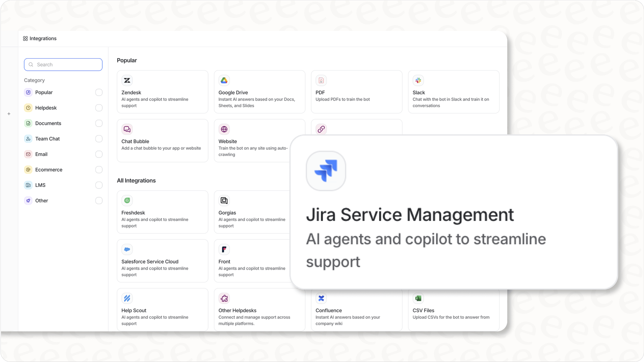Click the search field in the sidebar
The image size is (644, 362).
click(x=63, y=64)
